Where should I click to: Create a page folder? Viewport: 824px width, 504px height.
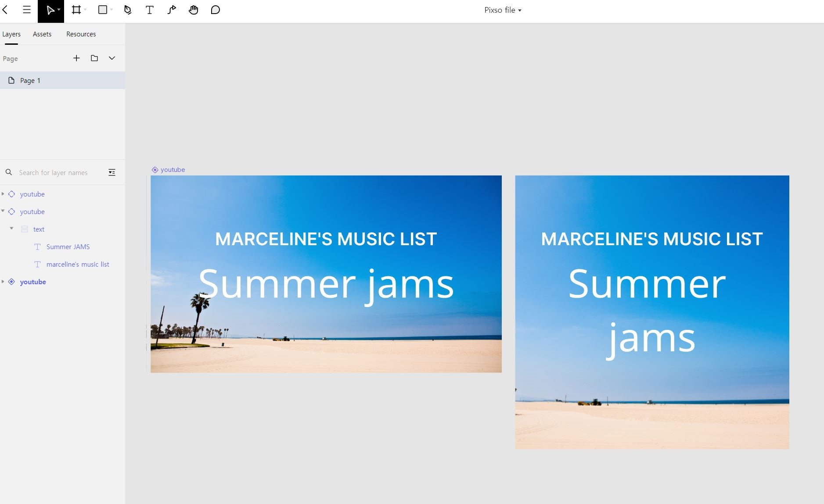pos(94,58)
